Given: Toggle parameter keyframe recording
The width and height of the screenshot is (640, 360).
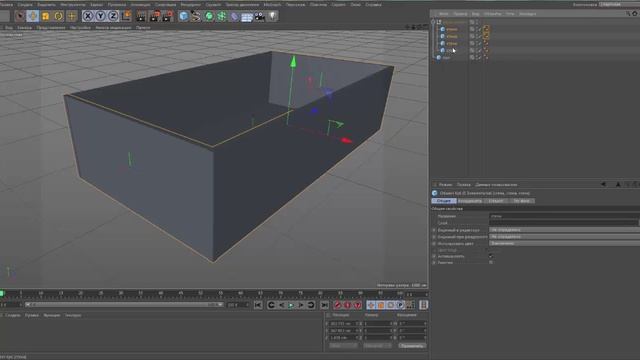Looking at the screenshot, I should 400,305.
